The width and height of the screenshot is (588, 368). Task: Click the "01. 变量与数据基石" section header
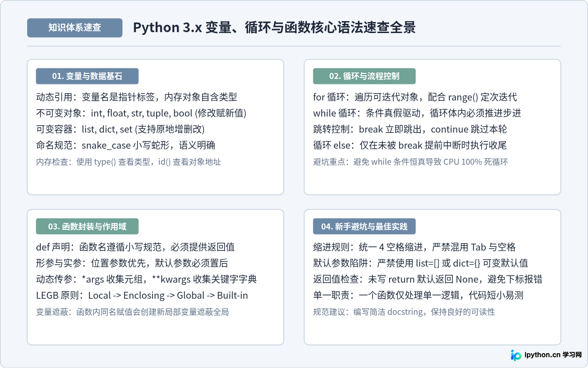click(x=87, y=76)
